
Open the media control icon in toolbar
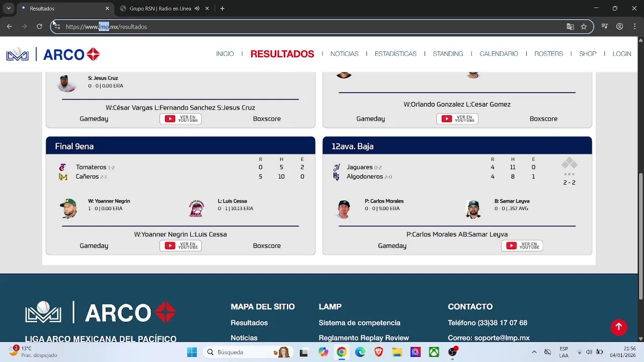pyautogui.click(x=605, y=27)
